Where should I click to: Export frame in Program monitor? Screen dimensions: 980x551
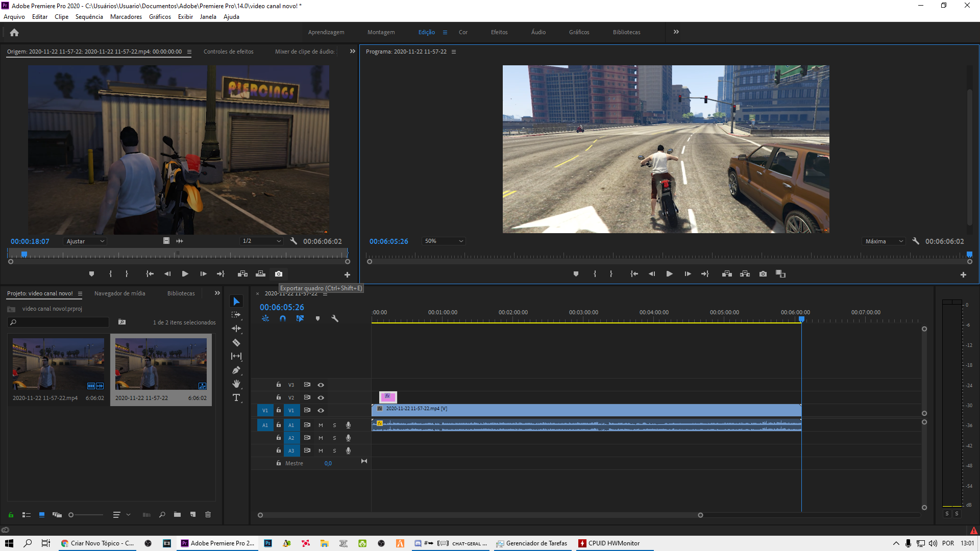763,274
